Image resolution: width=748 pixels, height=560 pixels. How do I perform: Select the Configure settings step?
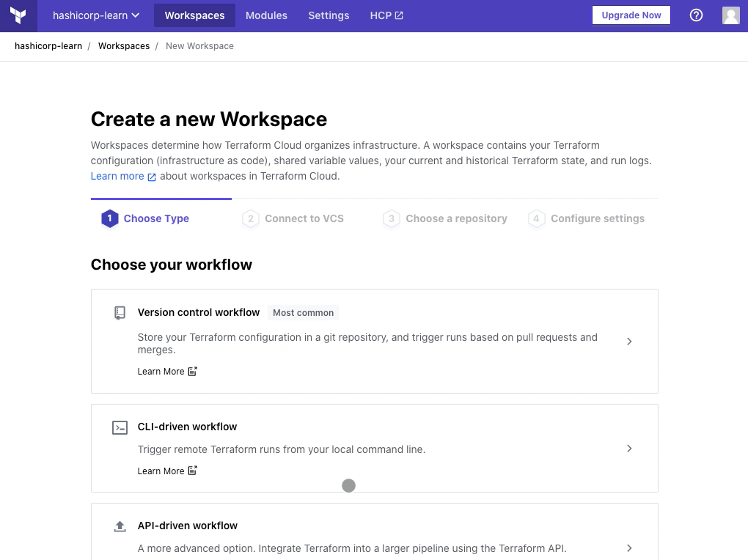point(586,218)
